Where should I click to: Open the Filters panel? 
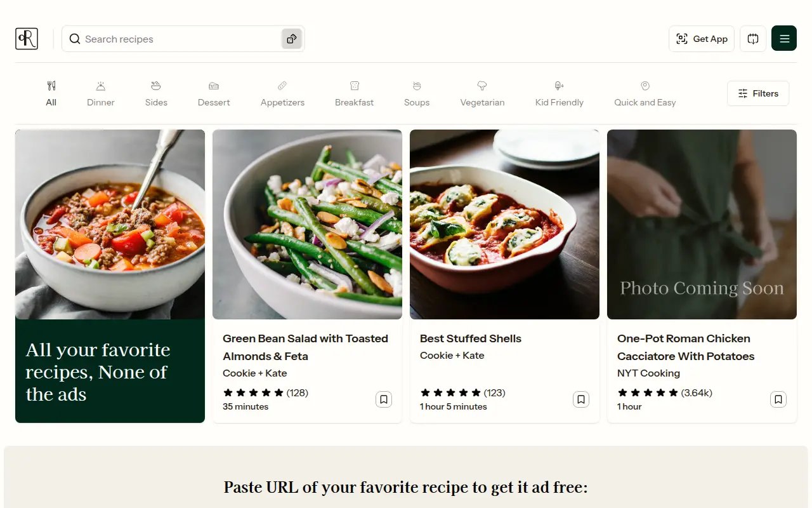pyautogui.click(x=758, y=93)
